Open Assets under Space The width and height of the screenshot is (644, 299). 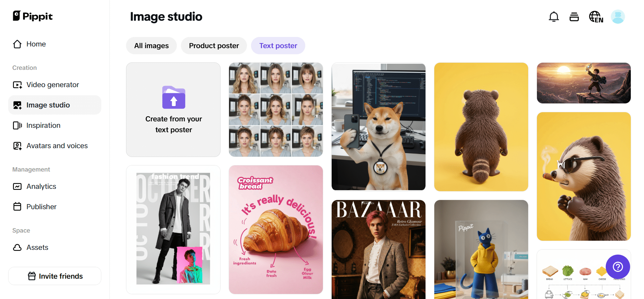55,247
